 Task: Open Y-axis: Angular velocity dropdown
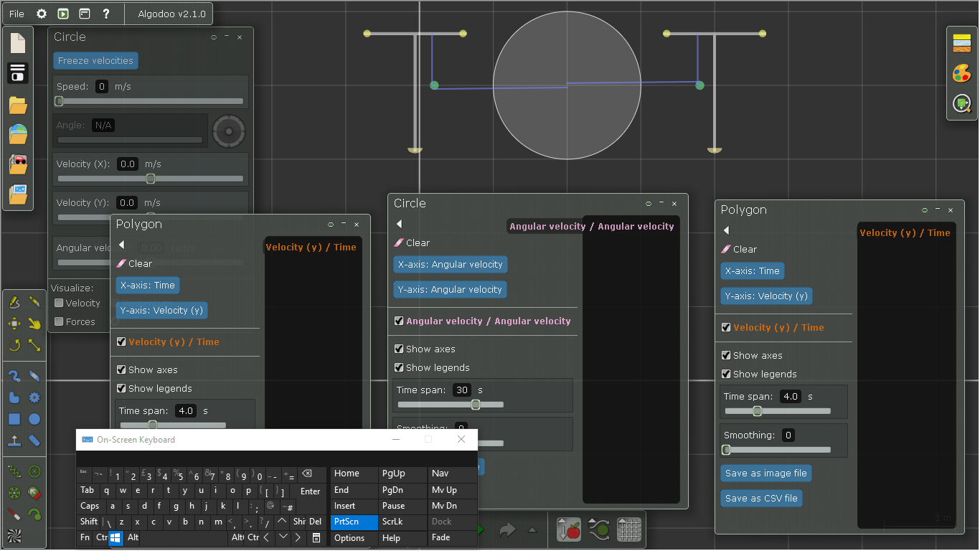click(451, 289)
